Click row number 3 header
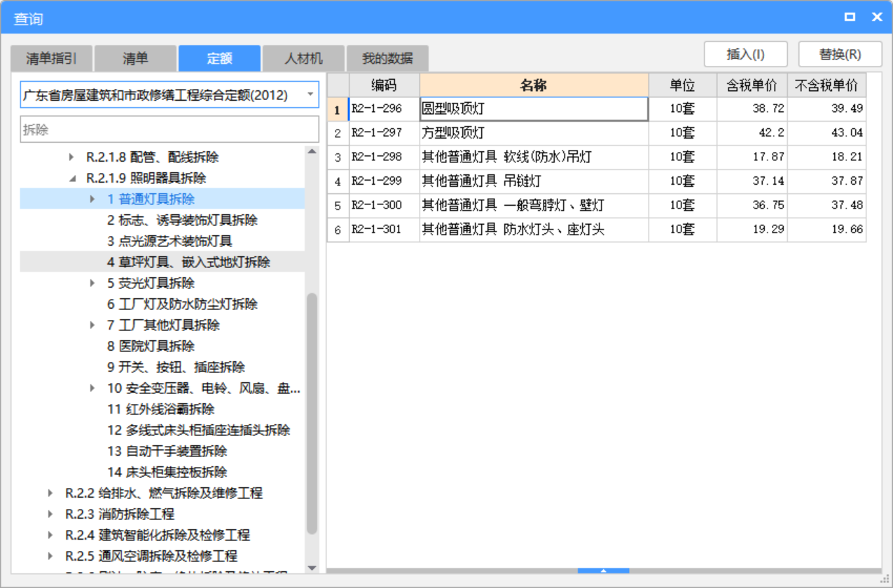893x588 pixels. tap(338, 157)
